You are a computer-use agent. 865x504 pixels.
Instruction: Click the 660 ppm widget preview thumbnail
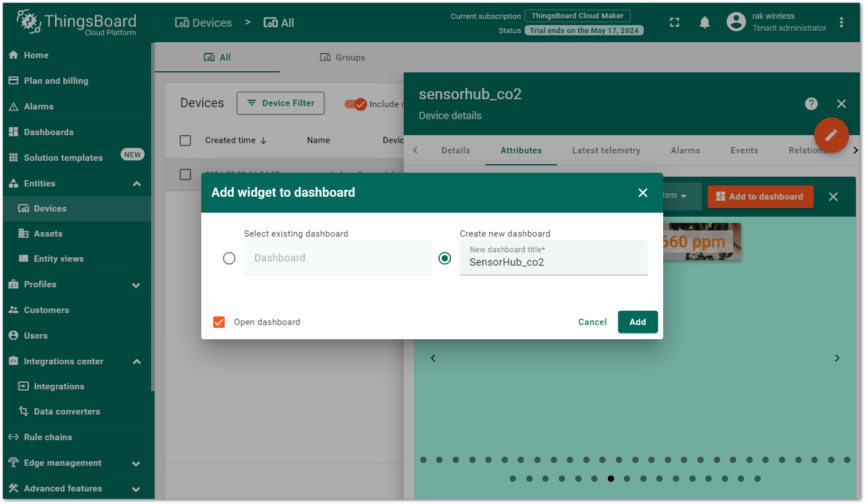coord(702,242)
